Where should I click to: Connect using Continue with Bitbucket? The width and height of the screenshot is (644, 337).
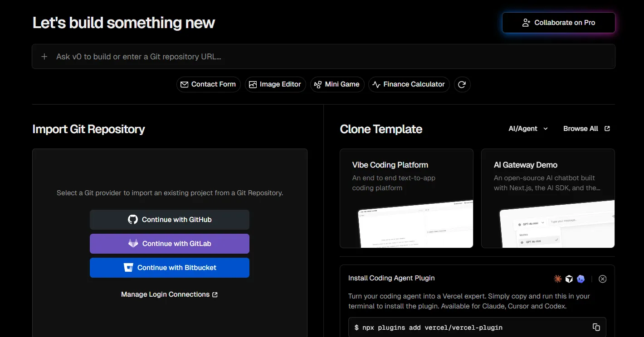(x=170, y=268)
